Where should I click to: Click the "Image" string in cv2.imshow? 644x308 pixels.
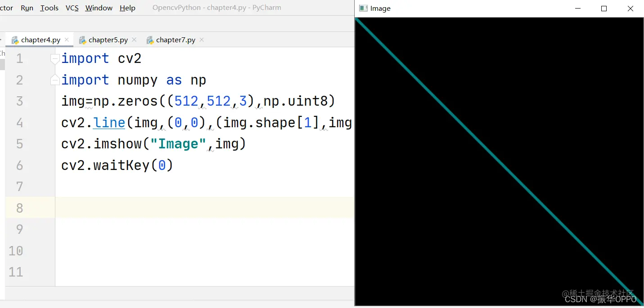pos(179,144)
